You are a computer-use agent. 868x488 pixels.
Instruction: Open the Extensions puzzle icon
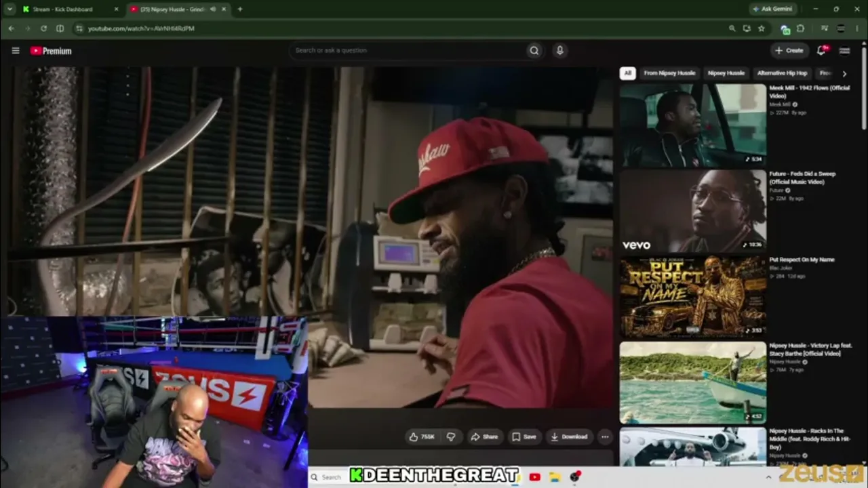(x=800, y=28)
